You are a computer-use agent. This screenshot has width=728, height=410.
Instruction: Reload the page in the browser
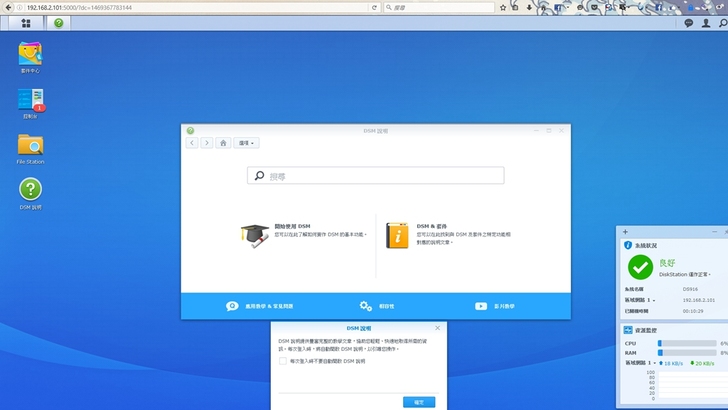tap(374, 7)
